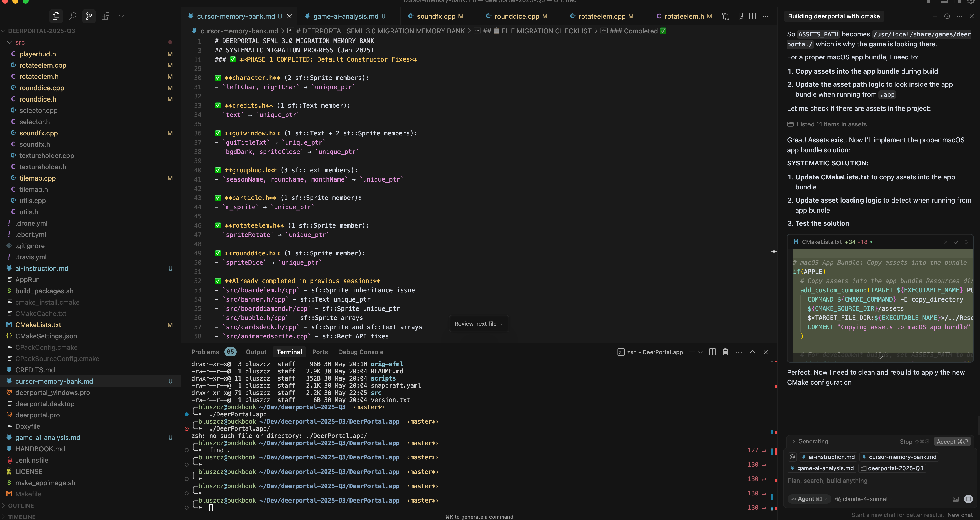Open chat panel more options ellipsis
Image resolution: width=980 pixels, height=520 pixels.
[959, 16]
